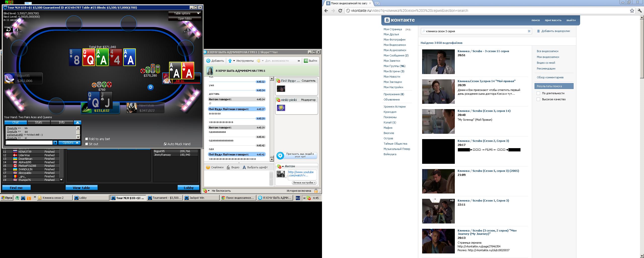The image size is (644, 258).
Task: Switch to Jackpot Win in taskbar
Action: [202, 198]
